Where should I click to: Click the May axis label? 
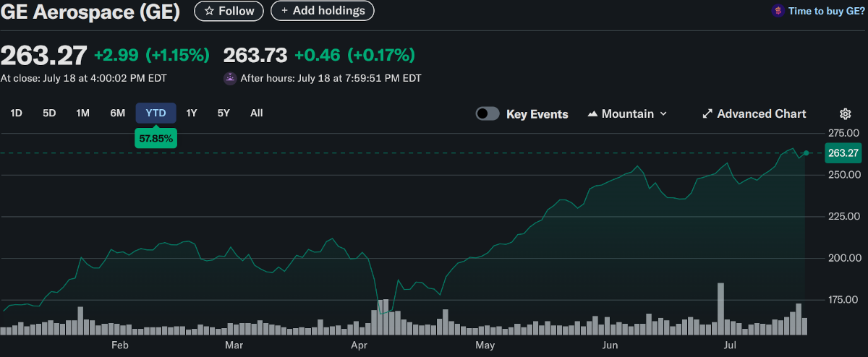(x=486, y=346)
